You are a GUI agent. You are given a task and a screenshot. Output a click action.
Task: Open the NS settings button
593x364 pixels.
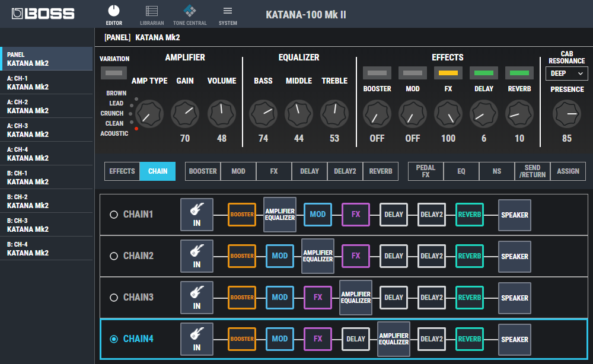pos(496,171)
